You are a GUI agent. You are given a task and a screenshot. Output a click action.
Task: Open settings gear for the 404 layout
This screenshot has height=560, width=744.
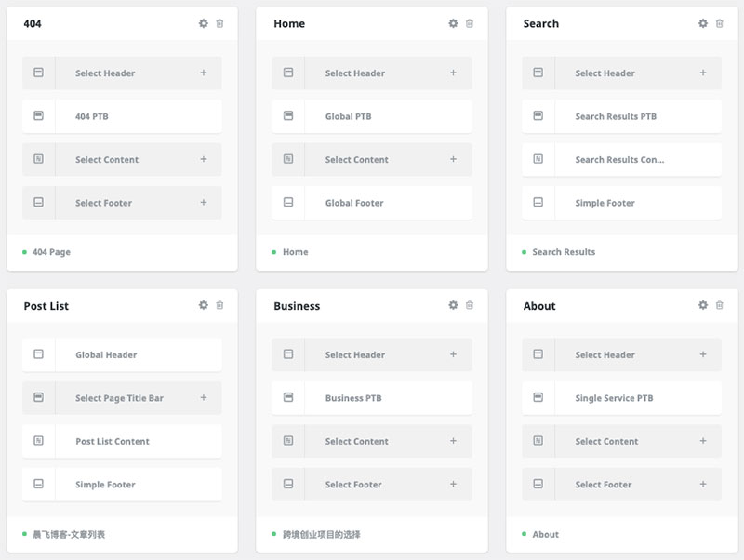click(203, 23)
